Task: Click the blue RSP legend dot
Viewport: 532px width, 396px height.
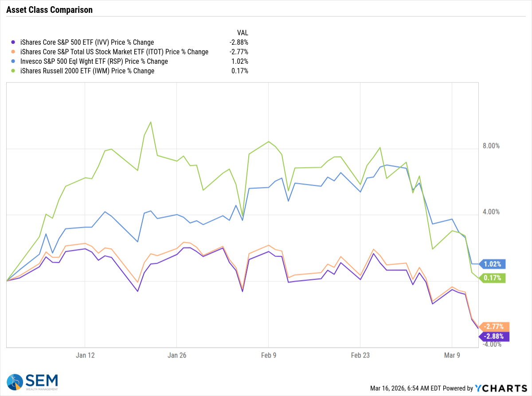Action: pyautogui.click(x=12, y=62)
